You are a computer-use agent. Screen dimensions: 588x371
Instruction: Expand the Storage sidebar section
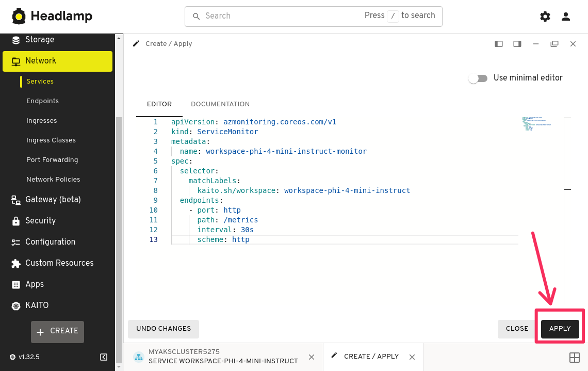(x=40, y=40)
